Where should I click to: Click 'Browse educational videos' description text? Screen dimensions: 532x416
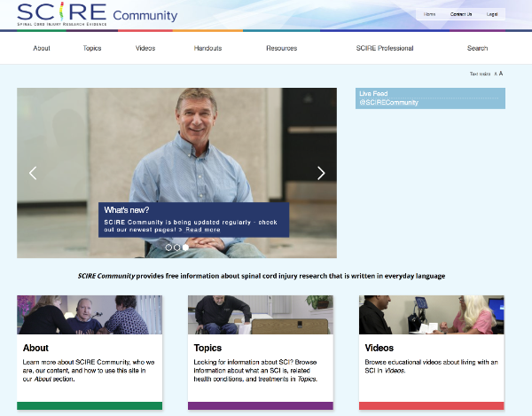click(x=431, y=366)
